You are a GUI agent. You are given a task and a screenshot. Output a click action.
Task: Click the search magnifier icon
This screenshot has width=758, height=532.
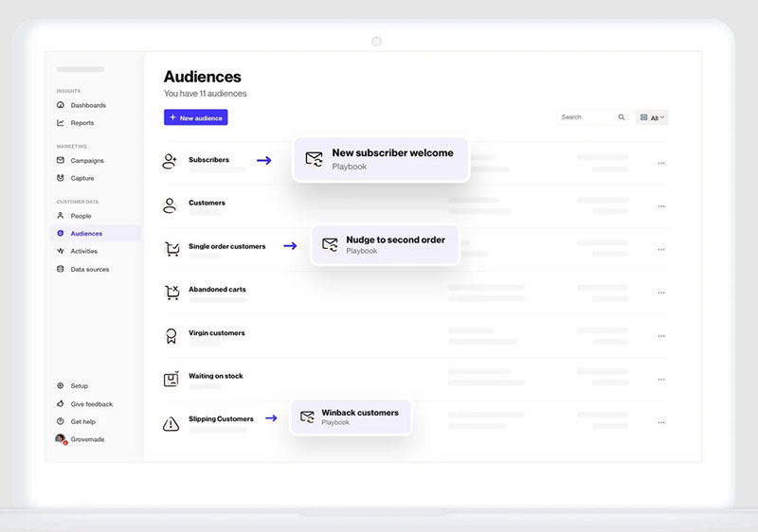(622, 117)
